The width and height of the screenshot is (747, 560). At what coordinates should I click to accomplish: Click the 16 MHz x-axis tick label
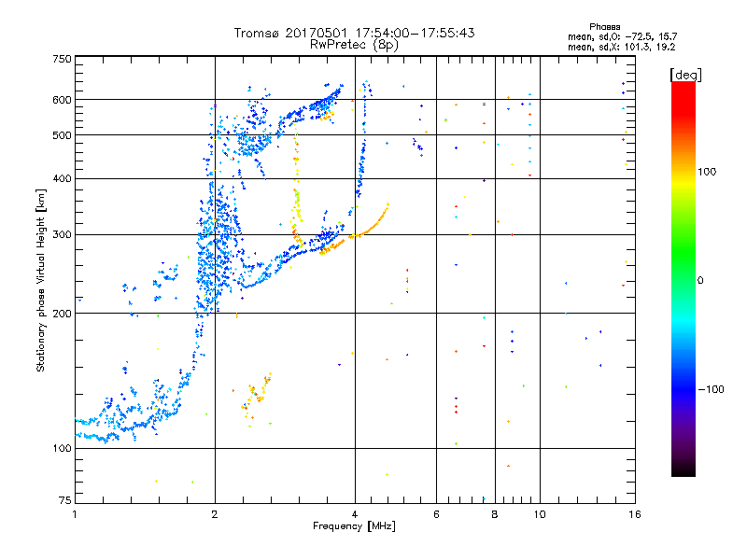click(635, 514)
